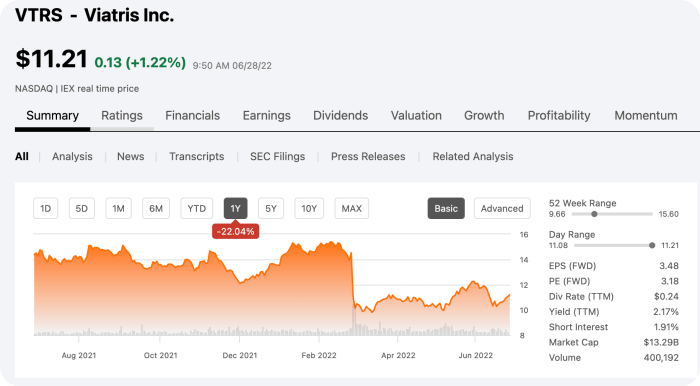This screenshot has height=386, width=700.
Task: Filter feed by News
Action: pos(130,157)
